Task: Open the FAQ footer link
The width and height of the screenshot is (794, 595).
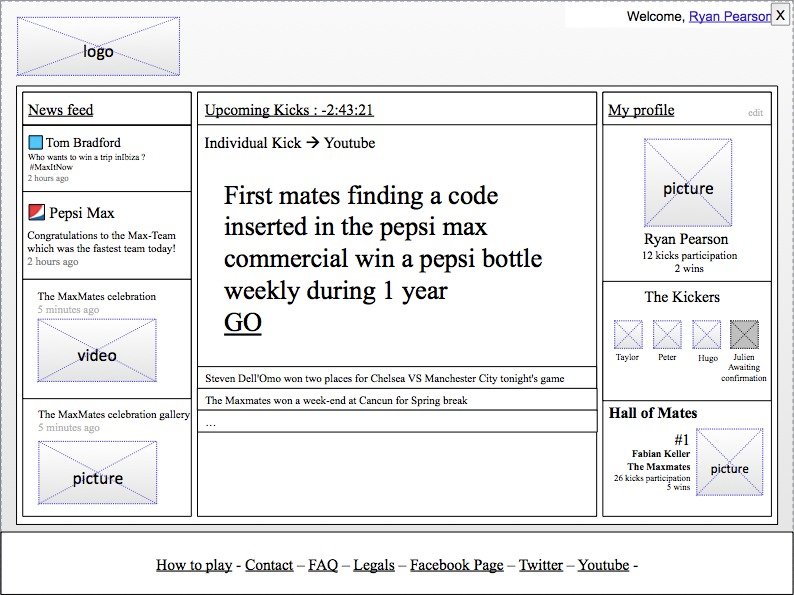Action: coord(323,565)
